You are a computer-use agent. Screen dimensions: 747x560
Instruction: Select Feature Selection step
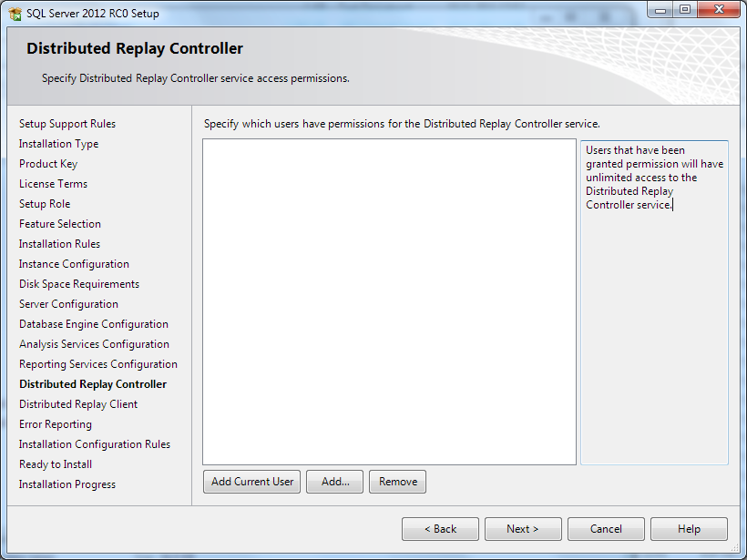click(x=60, y=224)
